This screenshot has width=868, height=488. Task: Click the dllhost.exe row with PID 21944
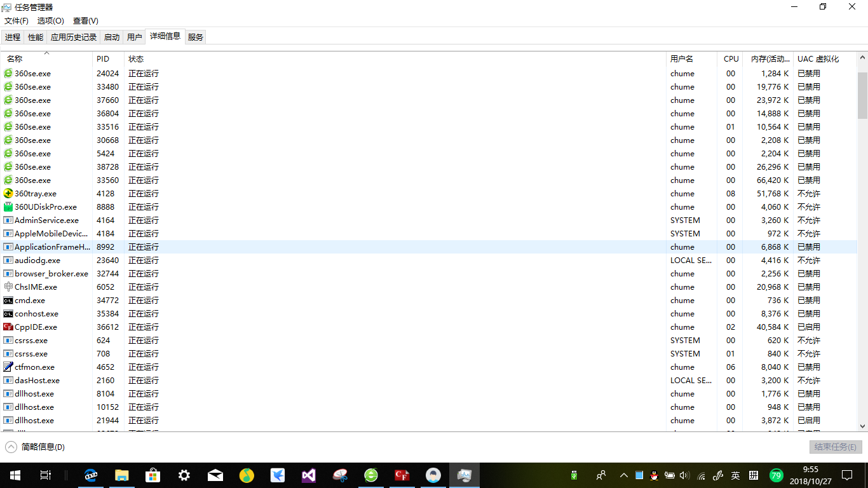click(x=428, y=420)
